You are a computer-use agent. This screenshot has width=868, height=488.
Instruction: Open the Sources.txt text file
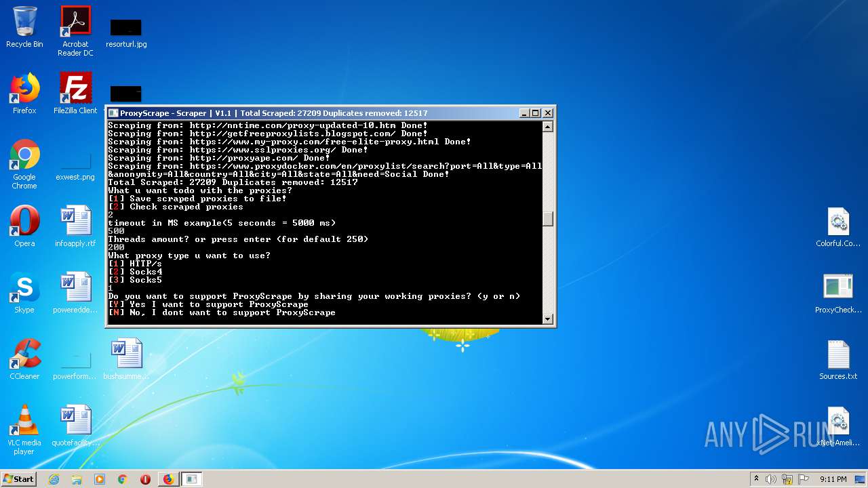[x=838, y=361]
